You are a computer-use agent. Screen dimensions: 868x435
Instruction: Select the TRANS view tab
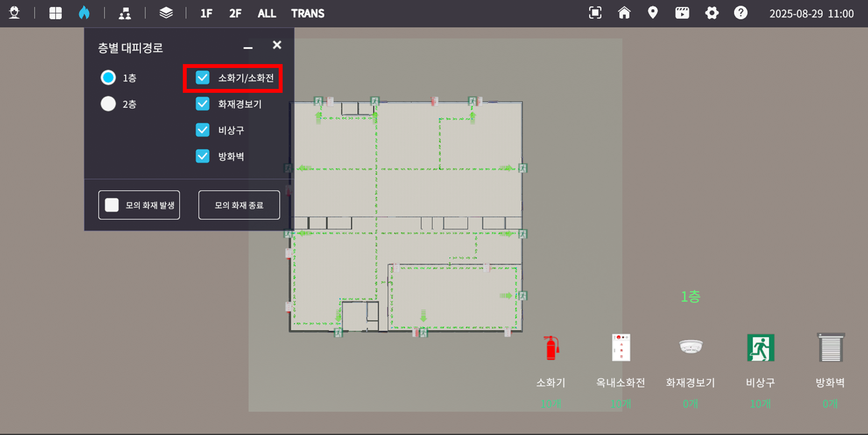[x=308, y=14]
